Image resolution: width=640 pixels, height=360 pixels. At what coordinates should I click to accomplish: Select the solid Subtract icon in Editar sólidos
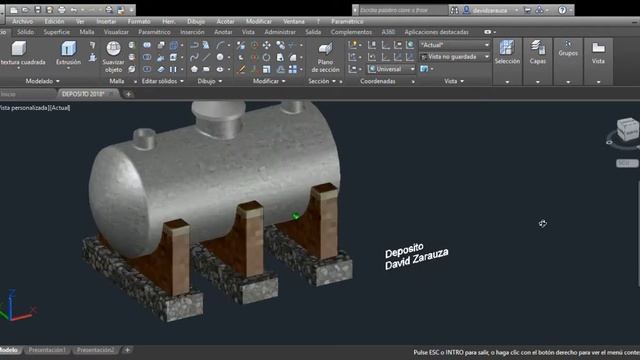147,57
